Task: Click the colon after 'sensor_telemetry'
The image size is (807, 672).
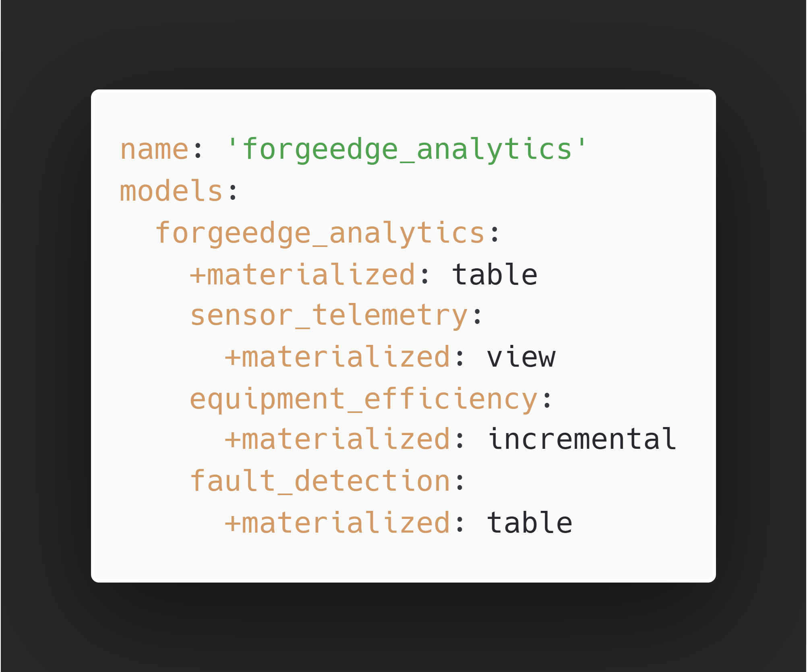Action: (478, 317)
